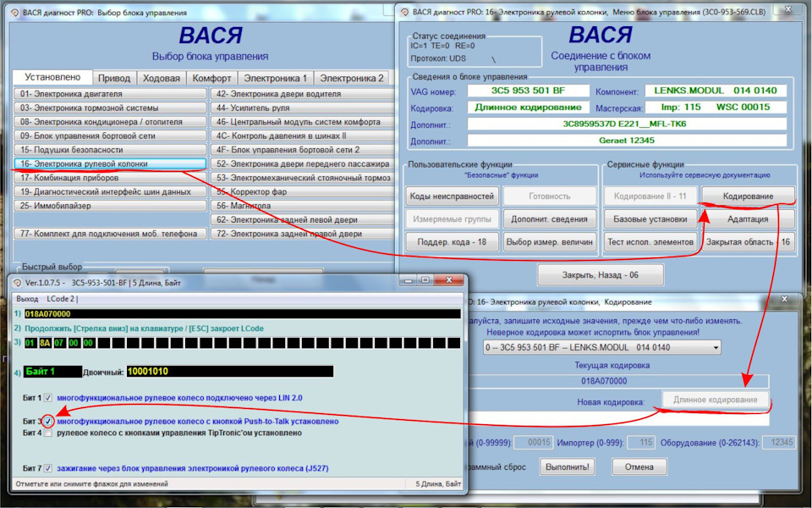Switch to Электроника 2 tab

(x=352, y=78)
